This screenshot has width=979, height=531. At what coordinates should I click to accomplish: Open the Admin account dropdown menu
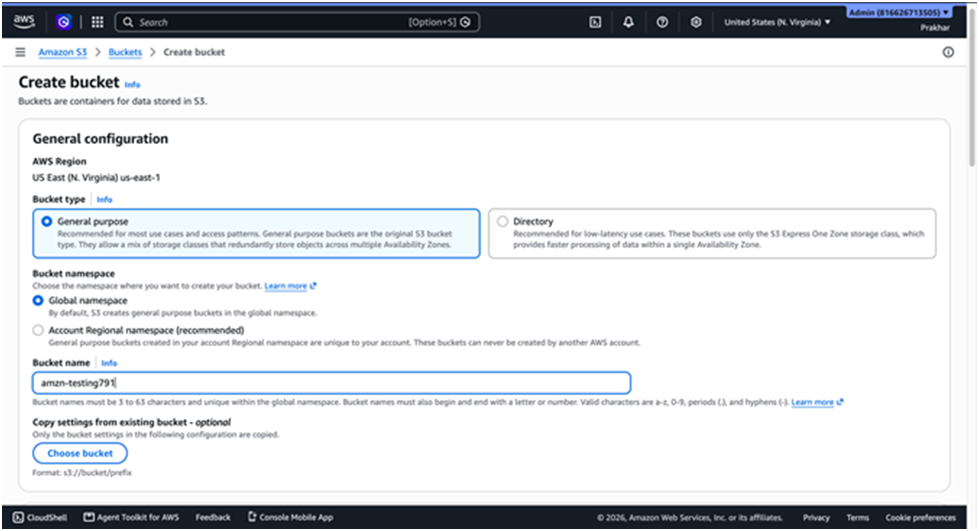[x=899, y=12]
